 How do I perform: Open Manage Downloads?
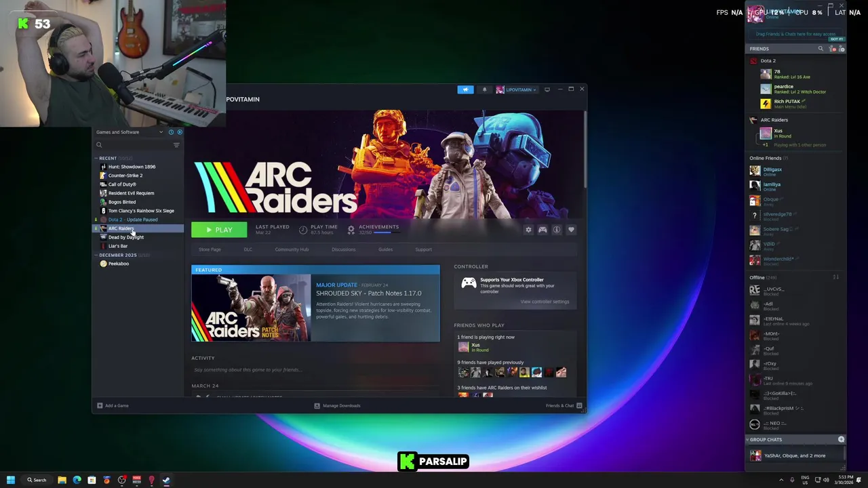(x=337, y=406)
